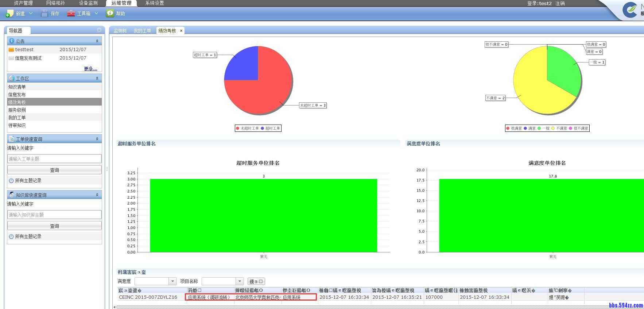Collapse the 工作区 panel

[97, 79]
